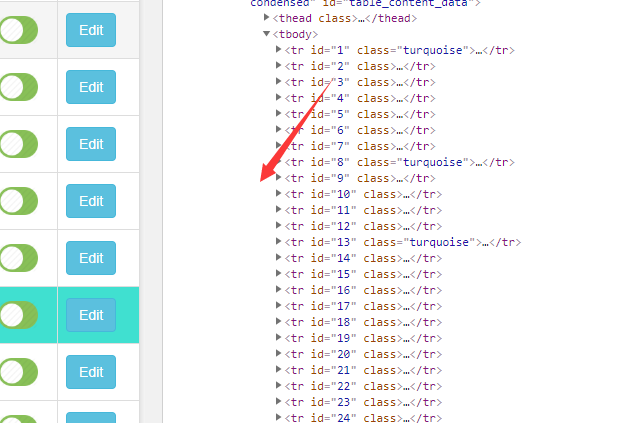Flip the toggle in the gray-shaded top row
Viewport: 642px width, 423px height.
[x=19, y=30]
